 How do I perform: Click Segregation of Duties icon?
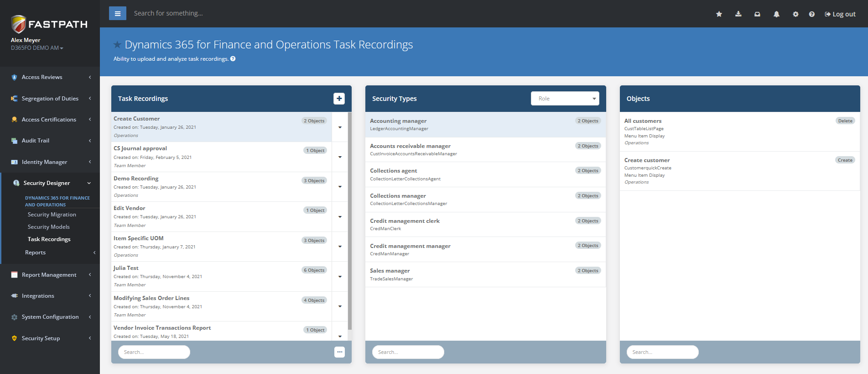pyautogui.click(x=14, y=99)
